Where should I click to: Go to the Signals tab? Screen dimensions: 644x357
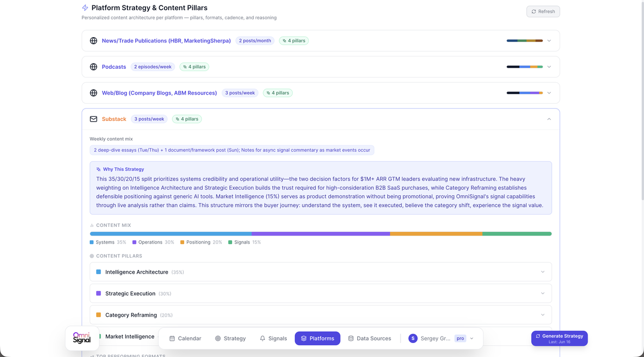[x=273, y=339]
